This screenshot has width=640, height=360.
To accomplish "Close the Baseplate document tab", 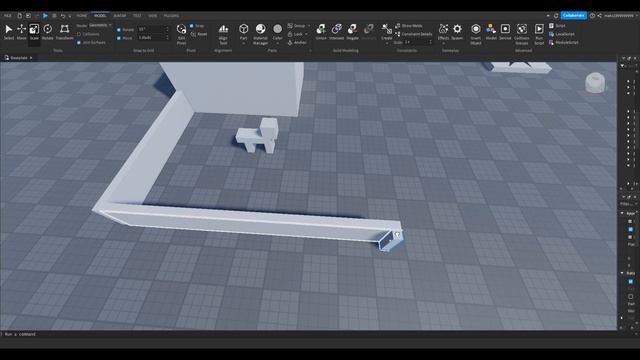I will (x=31, y=58).
